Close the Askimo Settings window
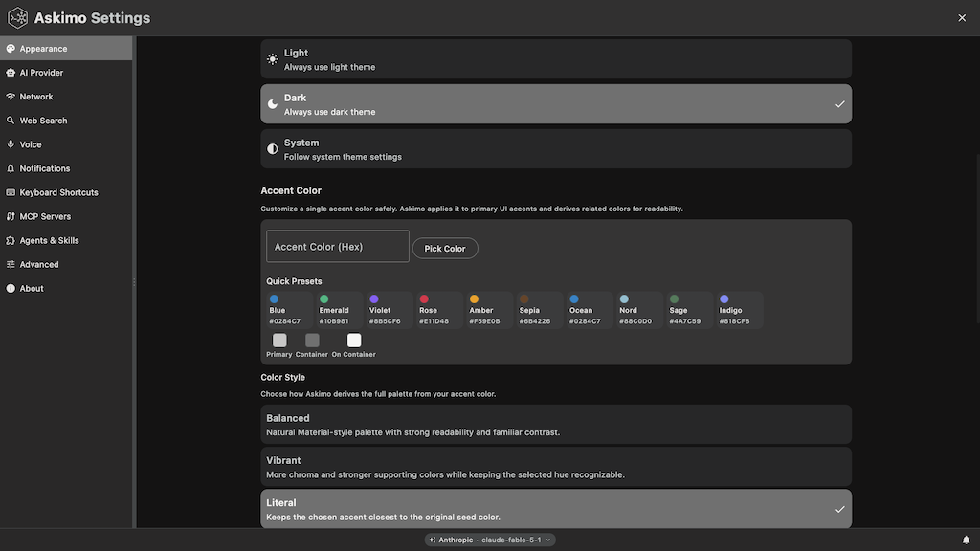980x551 pixels. (962, 17)
